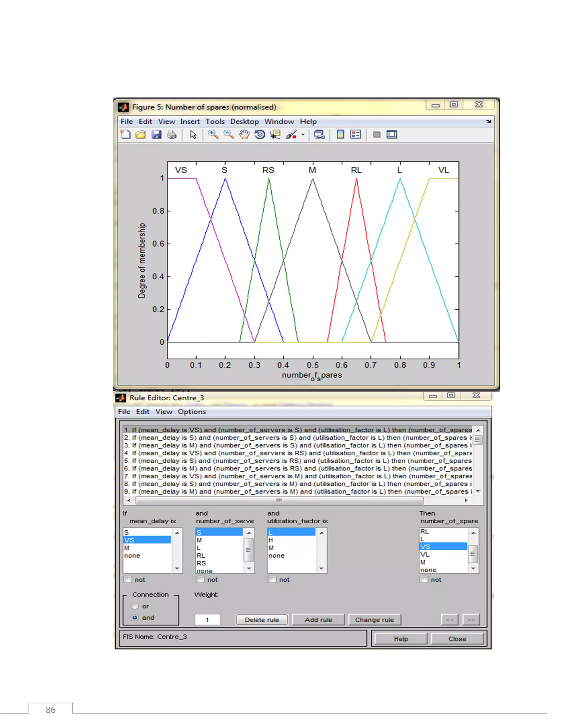Select the Pan hand tool
Viewport: 563px width, 728px height.
[x=244, y=134]
